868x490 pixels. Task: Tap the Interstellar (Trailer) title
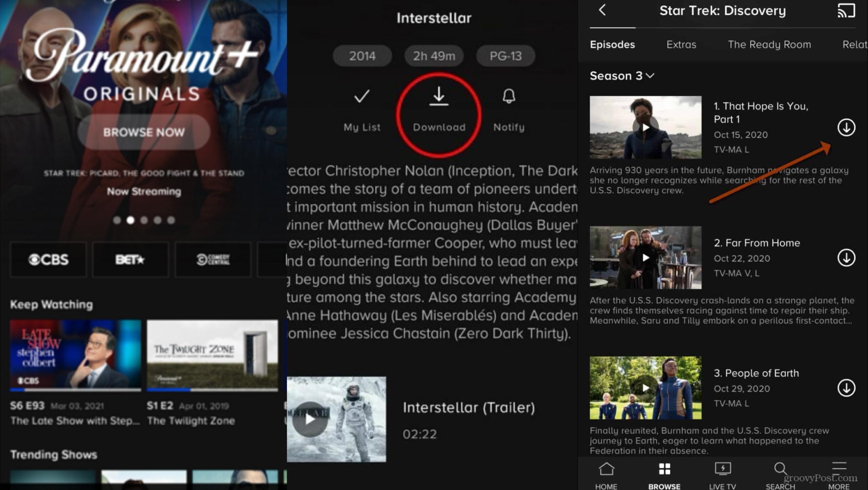click(x=469, y=407)
